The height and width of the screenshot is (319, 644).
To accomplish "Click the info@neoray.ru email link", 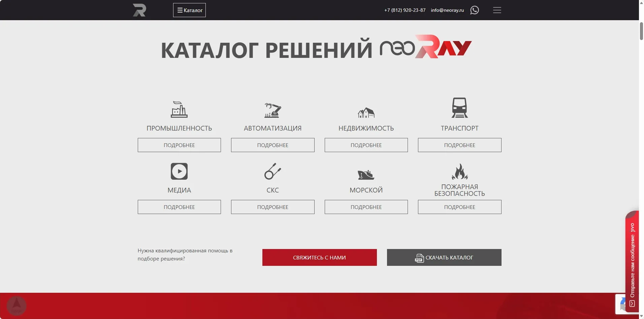I will pos(447,10).
